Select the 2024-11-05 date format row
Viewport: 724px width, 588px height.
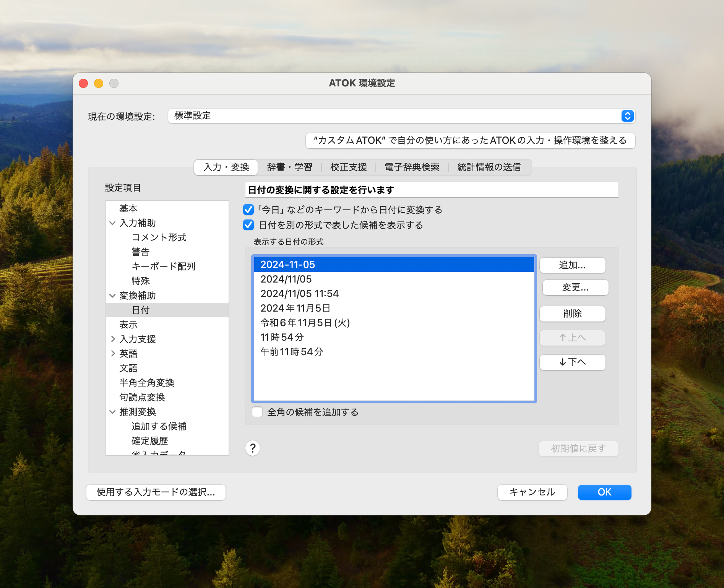pos(394,265)
